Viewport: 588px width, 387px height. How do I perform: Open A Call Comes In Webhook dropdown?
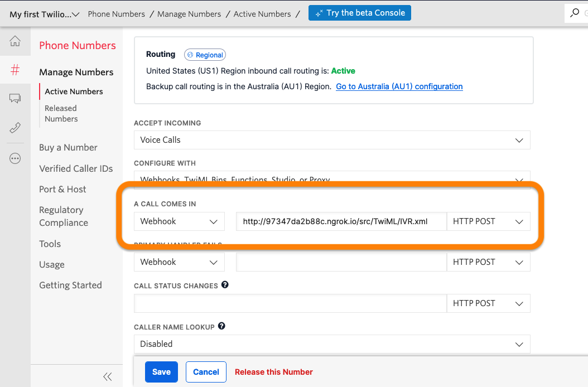[179, 221]
